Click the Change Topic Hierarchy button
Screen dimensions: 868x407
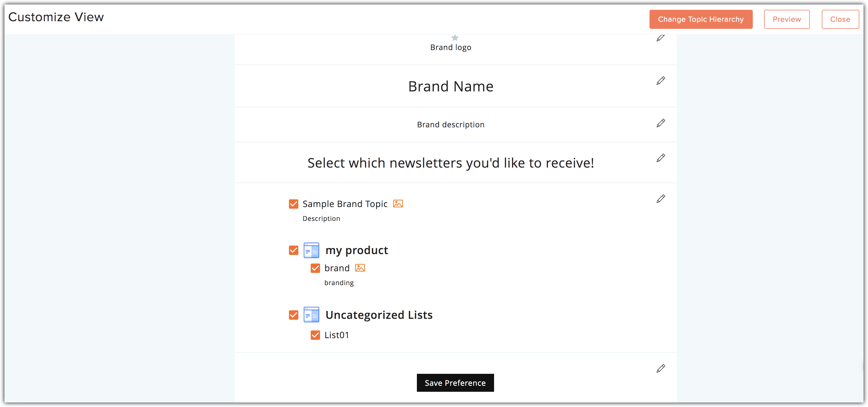pos(700,18)
